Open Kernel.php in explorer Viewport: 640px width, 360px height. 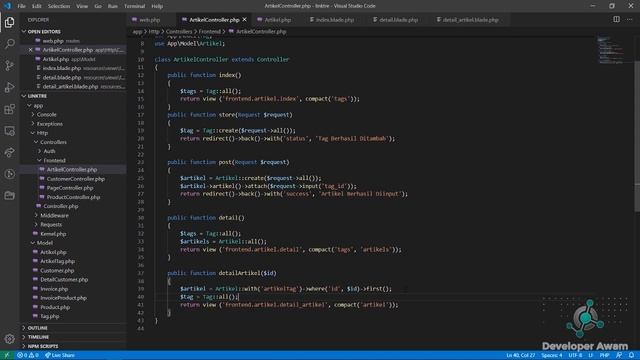(x=53, y=234)
